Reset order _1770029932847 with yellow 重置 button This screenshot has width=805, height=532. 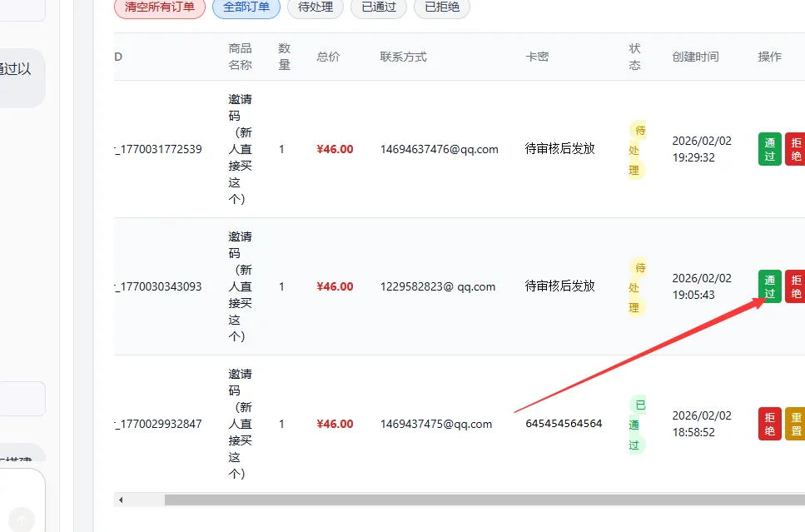(797, 424)
